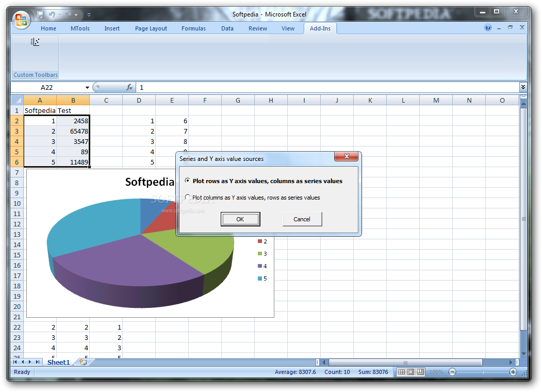Close the Series and Y axis dialog
The height and width of the screenshot is (392, 542).
(347, 156)
